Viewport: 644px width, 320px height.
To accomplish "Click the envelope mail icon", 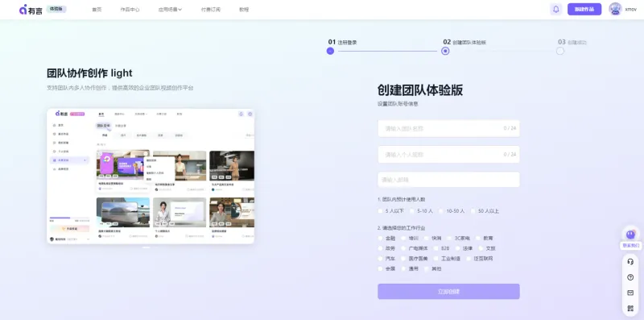I will pyautogui.click(x=630, y=293).
